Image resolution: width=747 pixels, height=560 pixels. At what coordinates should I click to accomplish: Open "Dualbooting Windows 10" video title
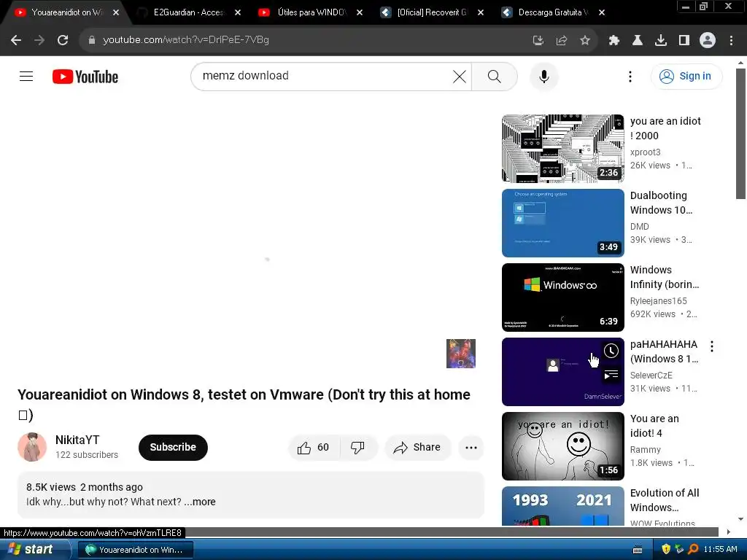click(661, 203)
